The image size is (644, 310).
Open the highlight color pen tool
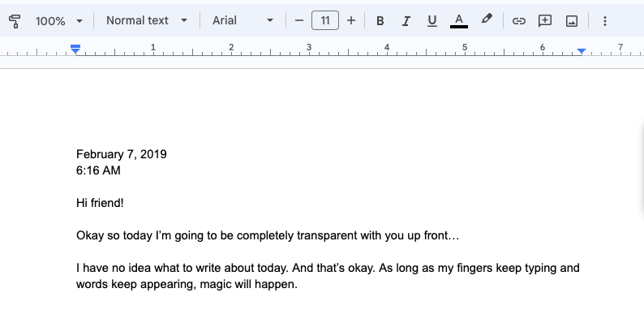487,19
